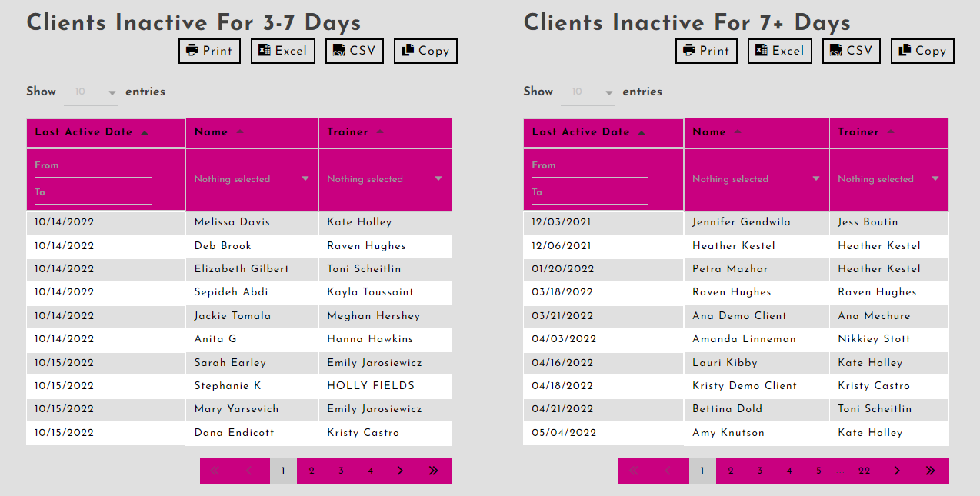Download CSV for 3-7 Days clients
This screenshot has width=980, height=496.
point(354,52)
